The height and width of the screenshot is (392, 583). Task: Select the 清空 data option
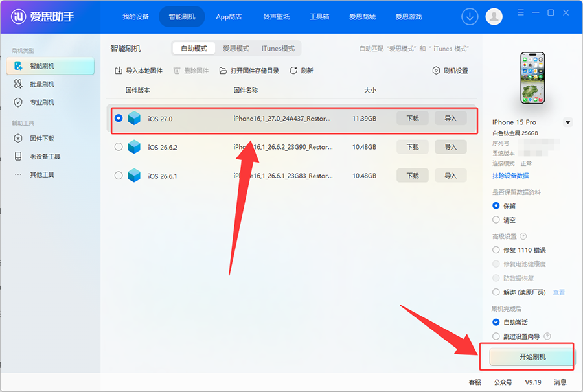(496, 220)
